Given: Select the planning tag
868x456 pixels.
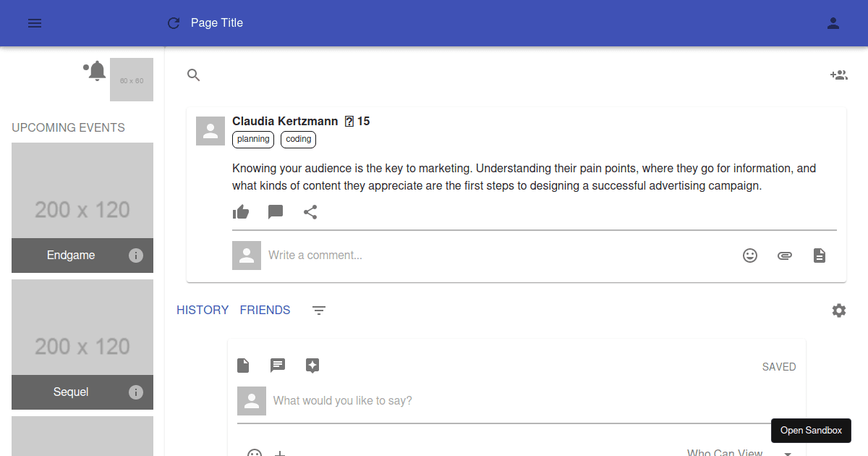Looking at the screenshot, I should 253,139.
